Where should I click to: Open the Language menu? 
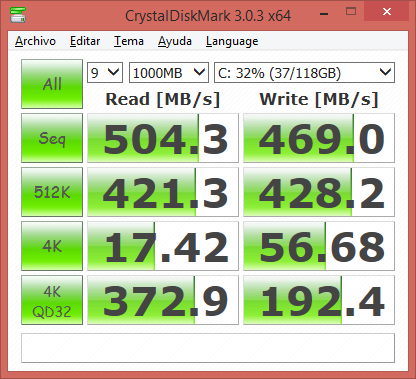pos(232,41)
